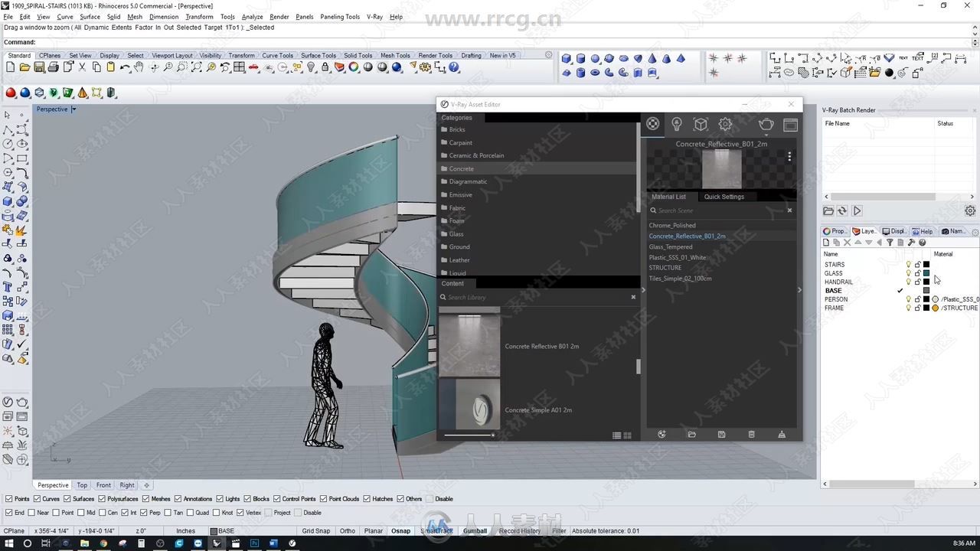Click the Save disk icon in toolbar
Screen dimensions: 980x551
tap(39, 67)
